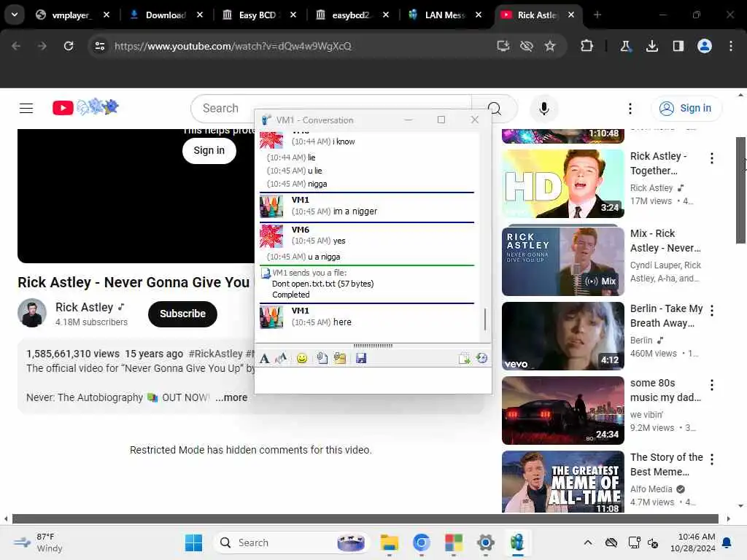Screen dimensions: 747x560
Task: Open options for Rick Astley Together video
Action: coord(712,158)
